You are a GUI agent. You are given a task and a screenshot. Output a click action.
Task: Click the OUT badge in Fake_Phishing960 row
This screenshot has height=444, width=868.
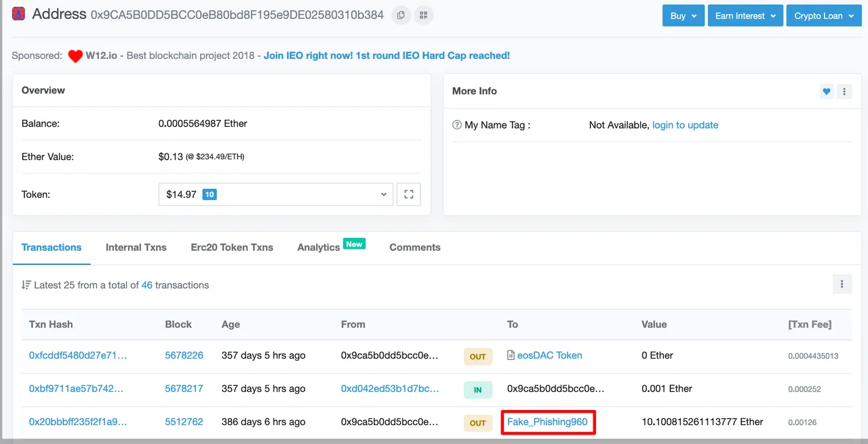coord(478,423)
